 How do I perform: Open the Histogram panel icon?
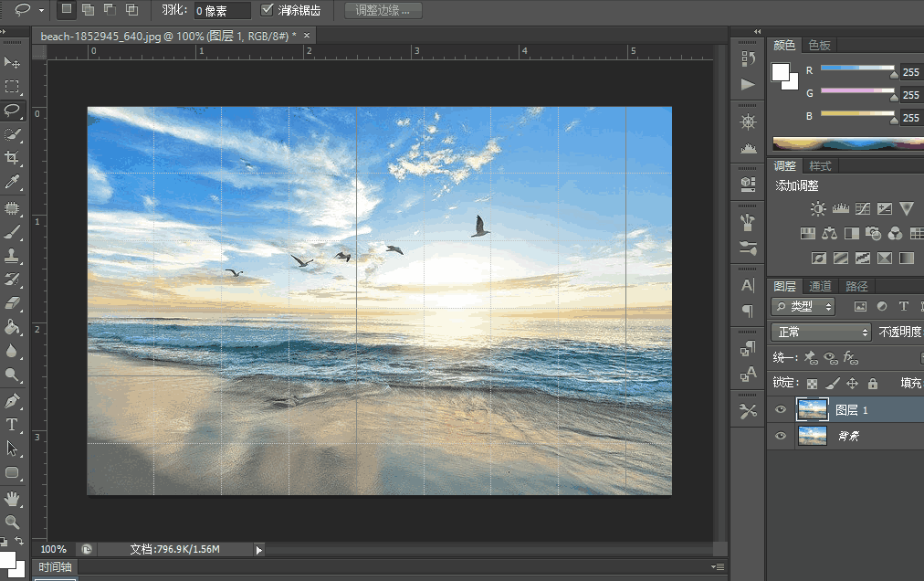point(748,148)
